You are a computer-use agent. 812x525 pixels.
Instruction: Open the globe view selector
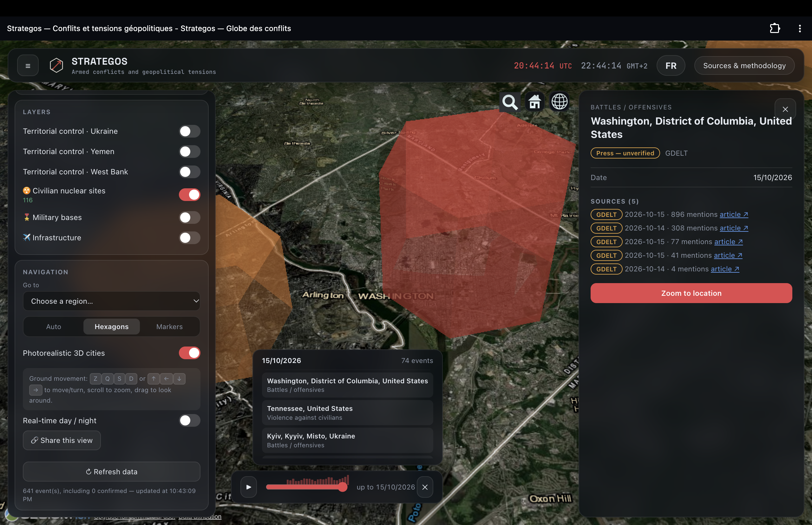tap(560, 102)
